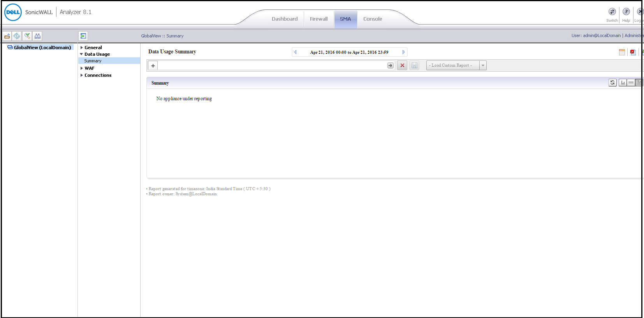Click the red X clear filter button
The image size is (644, 318).
click(402, 65)
